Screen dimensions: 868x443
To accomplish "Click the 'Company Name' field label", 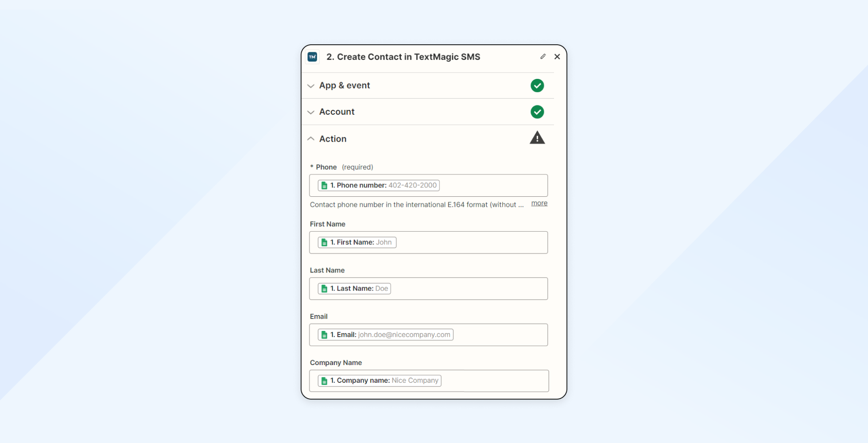I will click(x=336, y=362).
